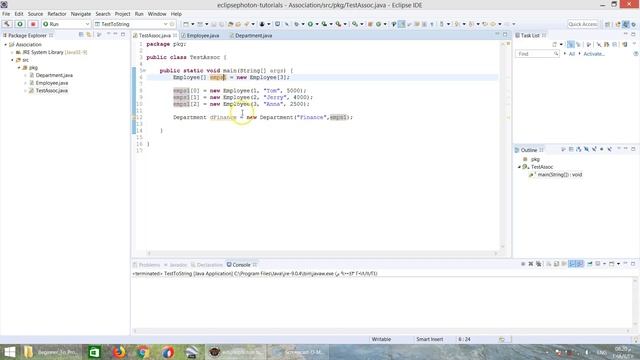Click the Pin Console icon

pos(590,264)
